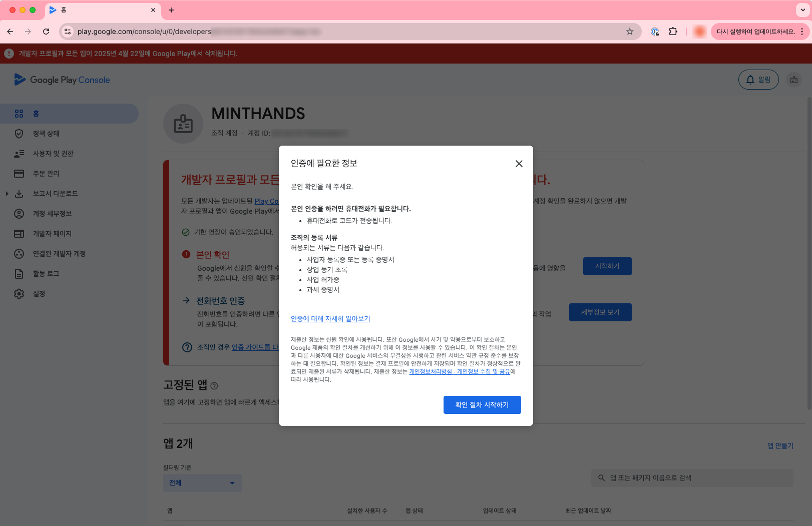Click the account badge icon at top right
Image resolution: width=812 pixels, height=526 pixels.
794,80
